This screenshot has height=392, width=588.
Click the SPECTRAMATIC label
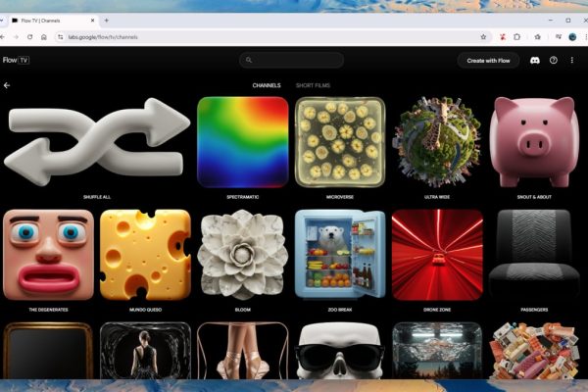243,197
